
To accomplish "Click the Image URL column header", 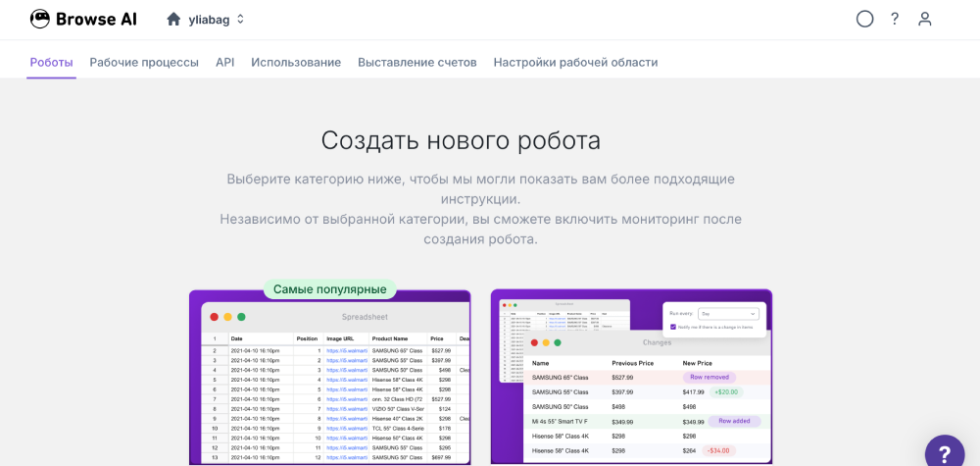I will [340, 338].
